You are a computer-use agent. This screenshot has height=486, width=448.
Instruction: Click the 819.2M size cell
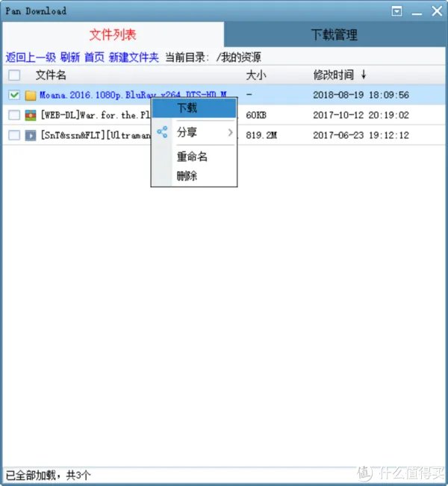tap(261, 135)
